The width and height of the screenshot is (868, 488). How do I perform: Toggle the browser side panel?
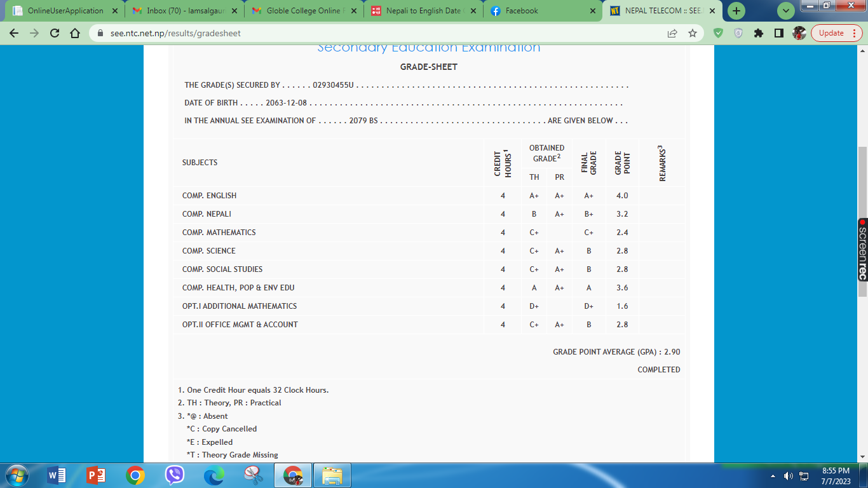pyautogui.click(x=778, y=34)
